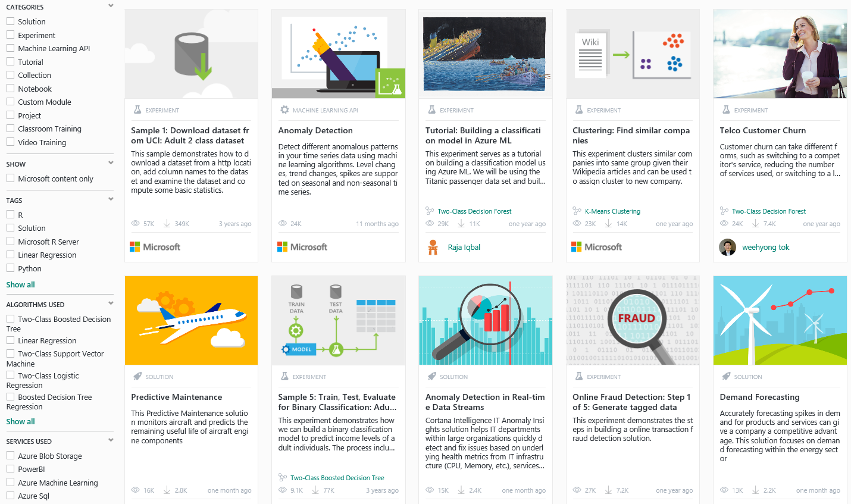This screenshot has height=504, width=851.
Task: Click the download icon on Sample 1 card
Action: (167, 224)
